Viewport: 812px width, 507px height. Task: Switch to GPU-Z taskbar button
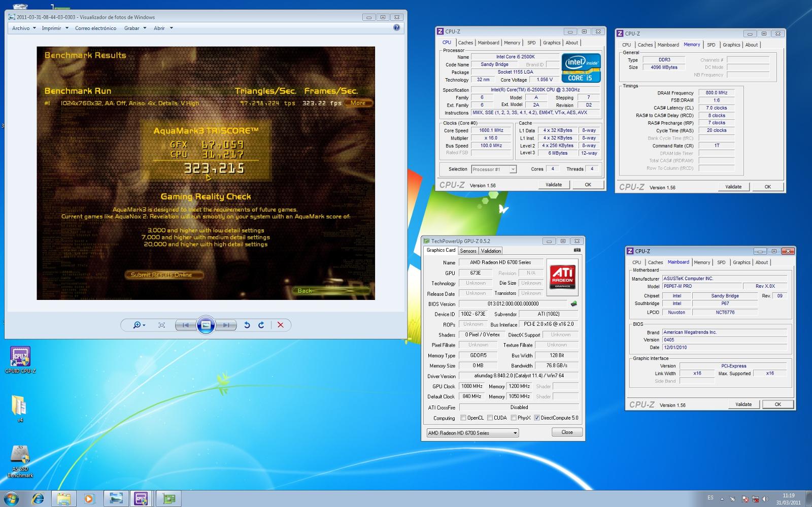click(168, 499)
